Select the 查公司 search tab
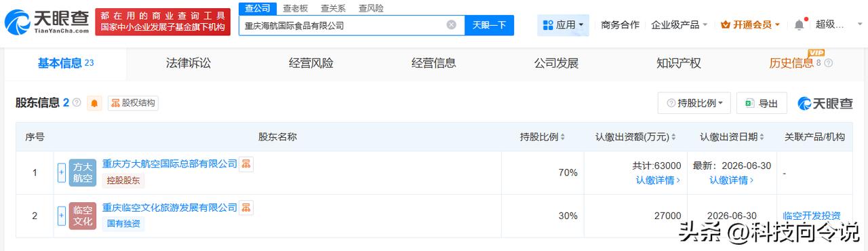This screenshot has width=868, height=251. (257, 8)
